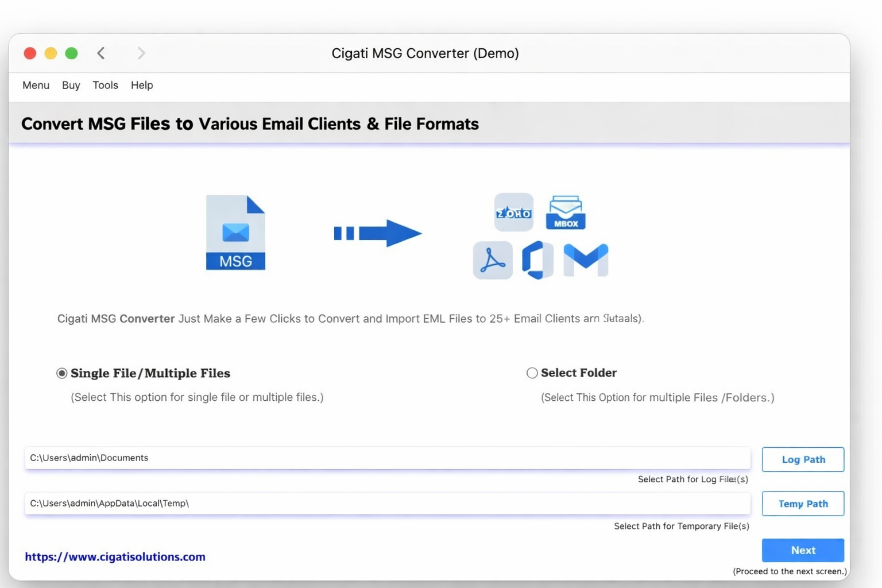The width and height of the screenshot is (882, 588).
Task: Click the window title Cigati MSG Converter (Demo)
Action: pyautogui.click(x=425, y=53)
